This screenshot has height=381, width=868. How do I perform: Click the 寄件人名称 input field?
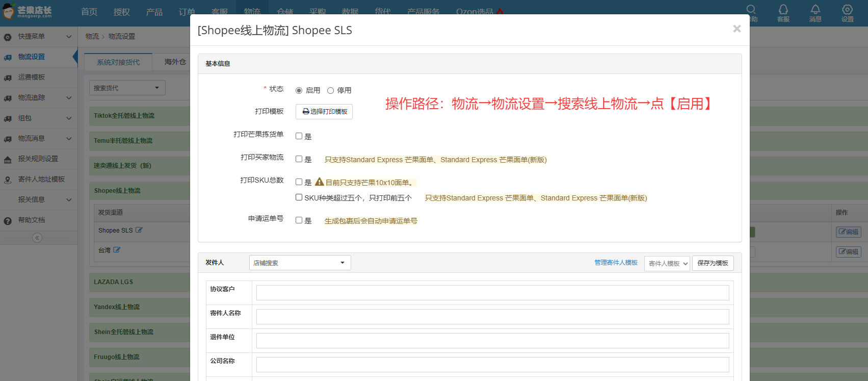point(492,317)
